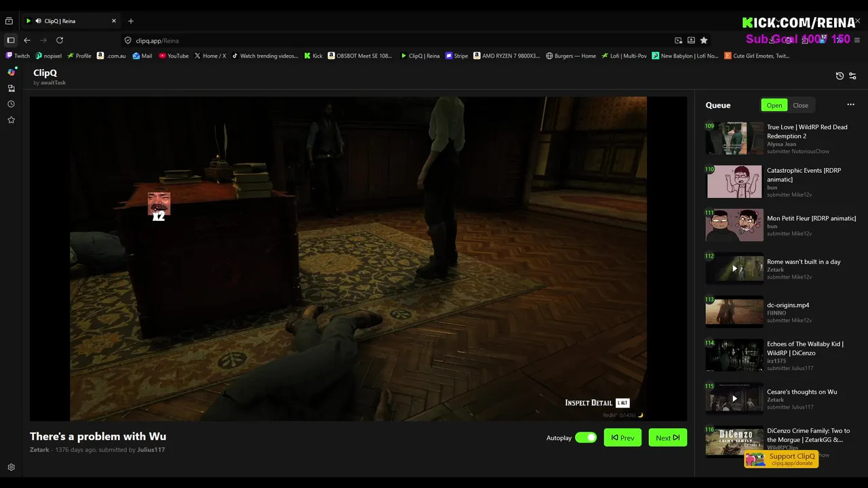
Task: Open the Burgers — Home bookmark
Action: (571, 56)
